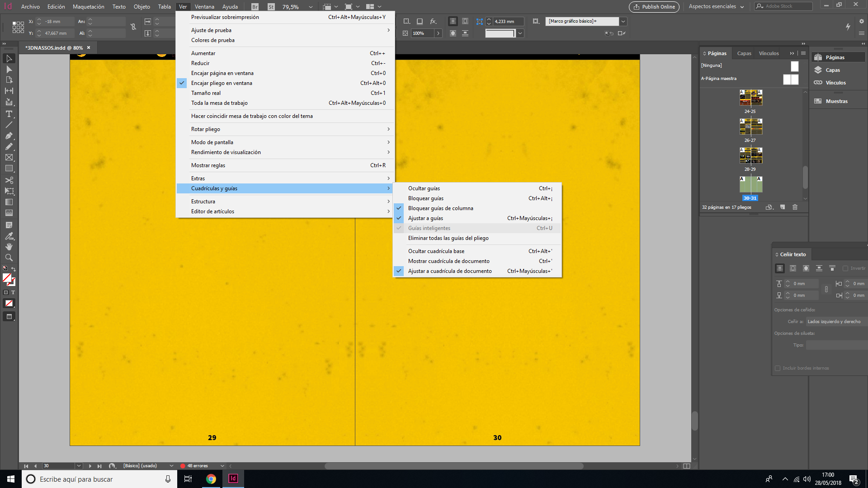Click the Publish Online button
The image size is (868, 488).
pyautogui.click(x=654, y=7)
